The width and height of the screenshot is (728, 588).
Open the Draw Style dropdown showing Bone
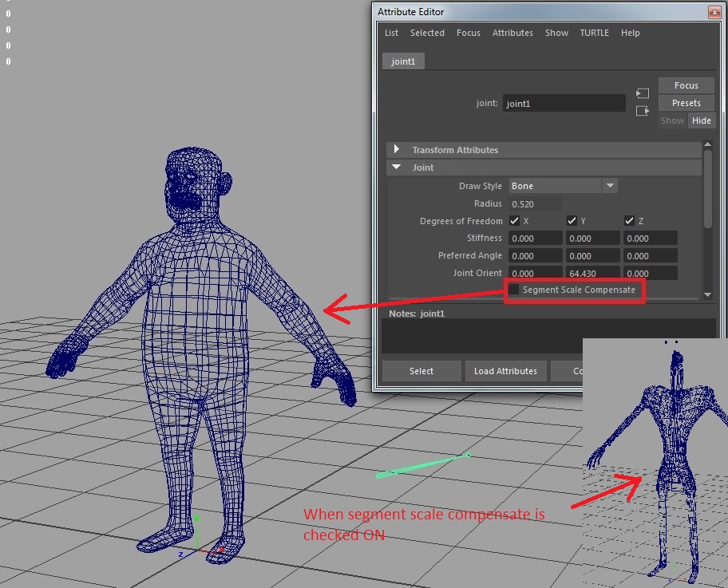coord(610,185)
